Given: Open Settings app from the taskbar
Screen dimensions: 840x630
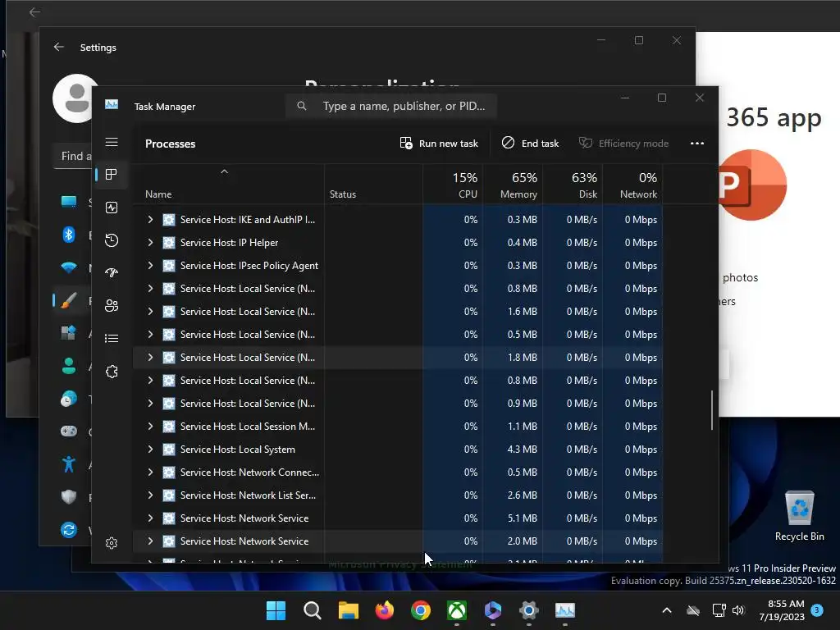Looking at the screenshot, I should pyautogui.click(x=529, y=610).
